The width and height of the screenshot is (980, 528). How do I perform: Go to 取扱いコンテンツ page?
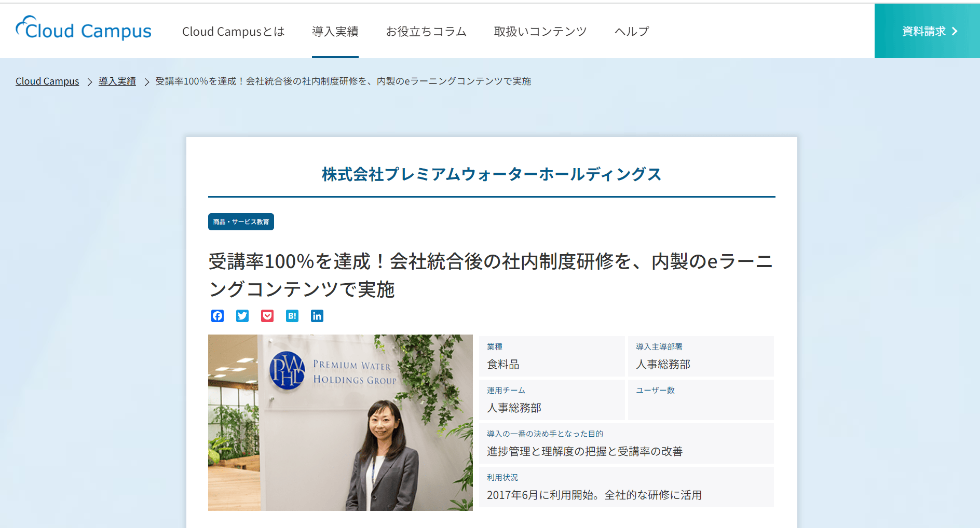click(540, 32)
